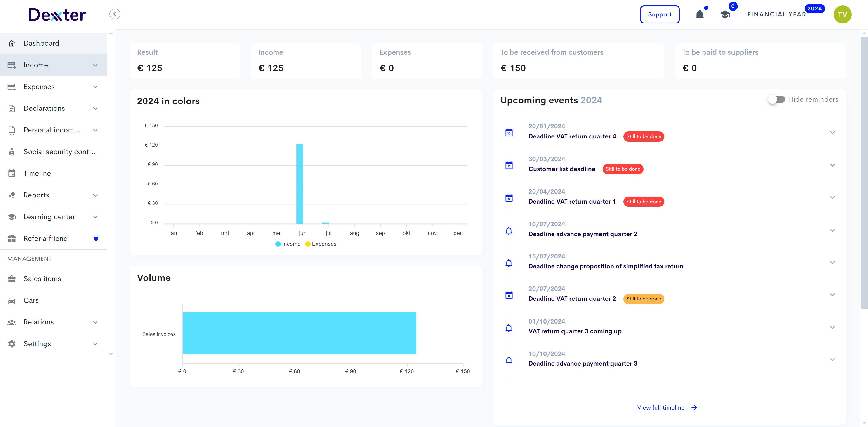868x427 pixels.
Task: Expand the Relations menu chevron
Action: [x=95, y=322]
